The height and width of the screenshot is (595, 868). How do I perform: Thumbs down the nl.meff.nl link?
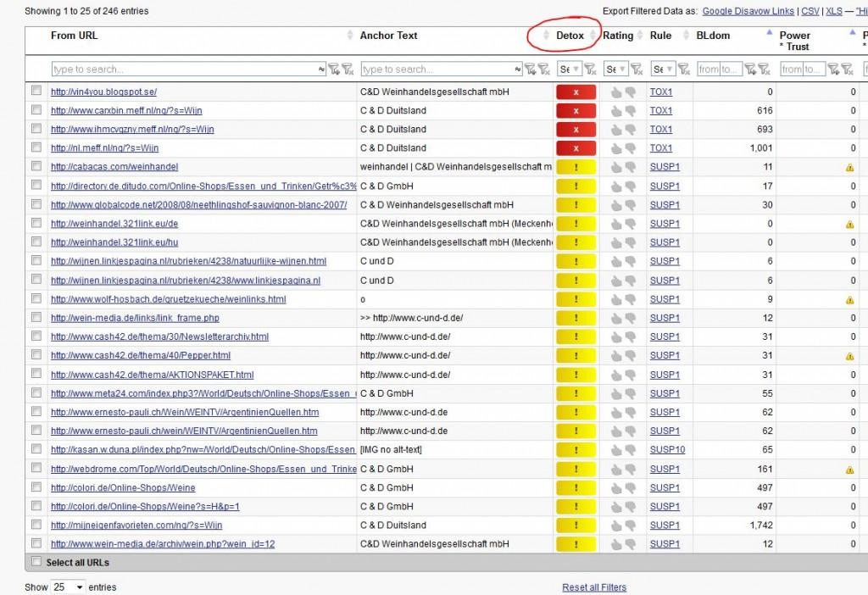click(630, 148)
